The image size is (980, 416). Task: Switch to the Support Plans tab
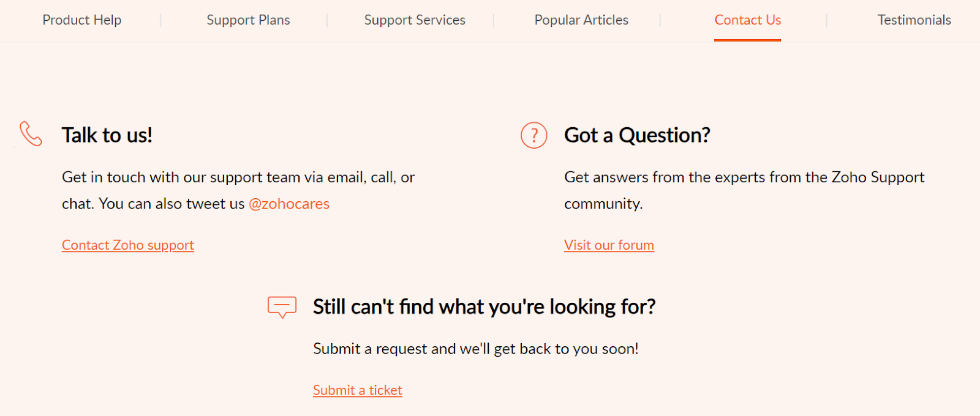pyautogui.click(x=248, y=20)
